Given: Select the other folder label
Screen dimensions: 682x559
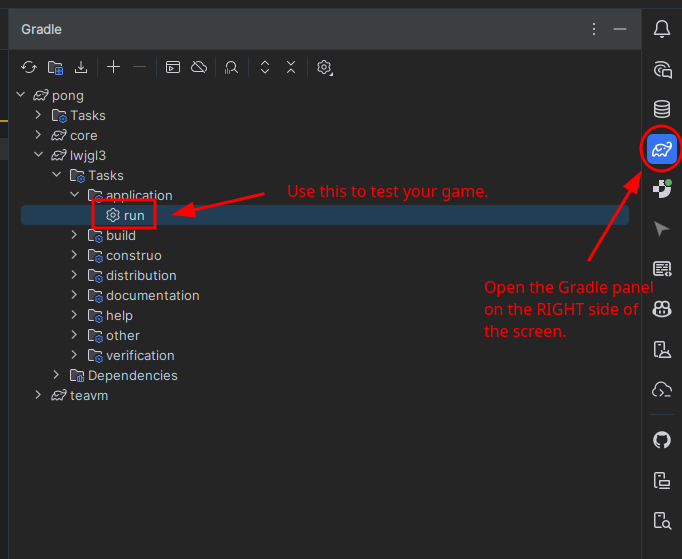Looking at the screenshot, I should point(123,335).
